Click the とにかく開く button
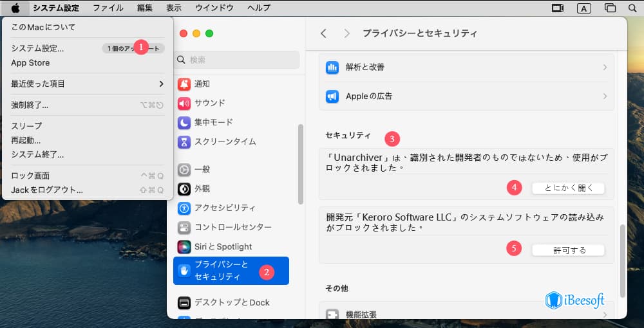644x328 pixels. (x=569, y=188)
